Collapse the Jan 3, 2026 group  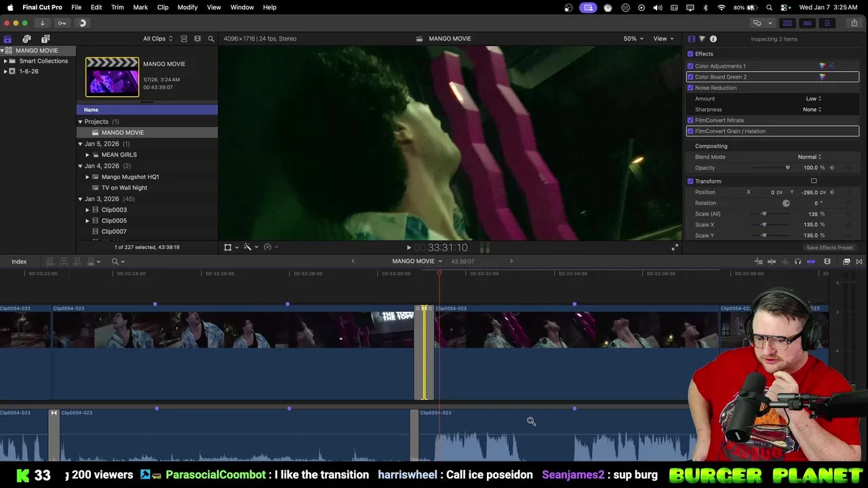point(80,199)
